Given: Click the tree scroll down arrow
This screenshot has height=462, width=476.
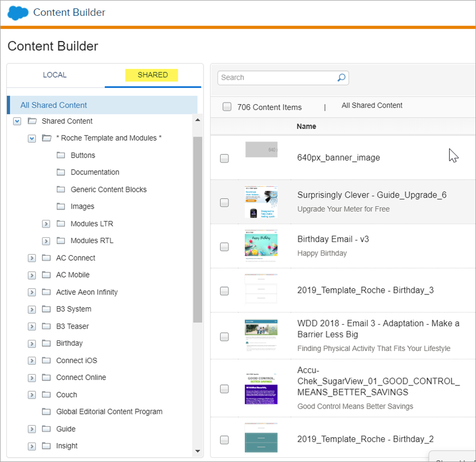Looking at the screenshot, I should [198, 451].
